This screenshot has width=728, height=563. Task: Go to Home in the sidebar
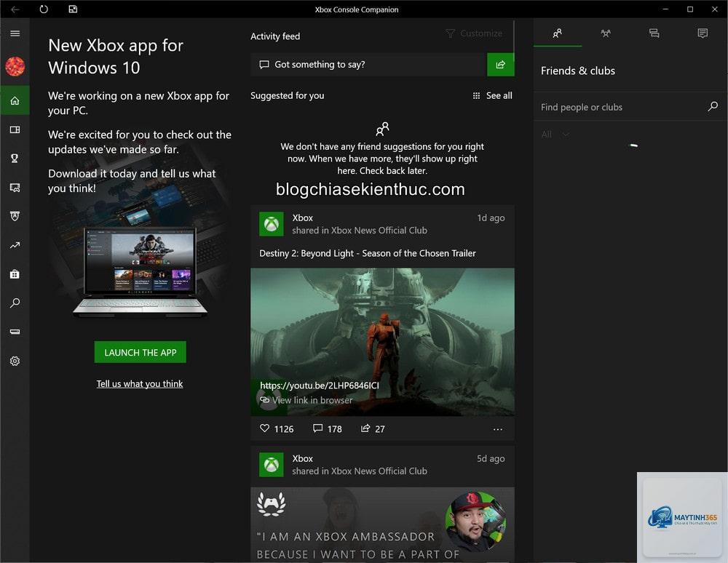[x=15, y=100]
